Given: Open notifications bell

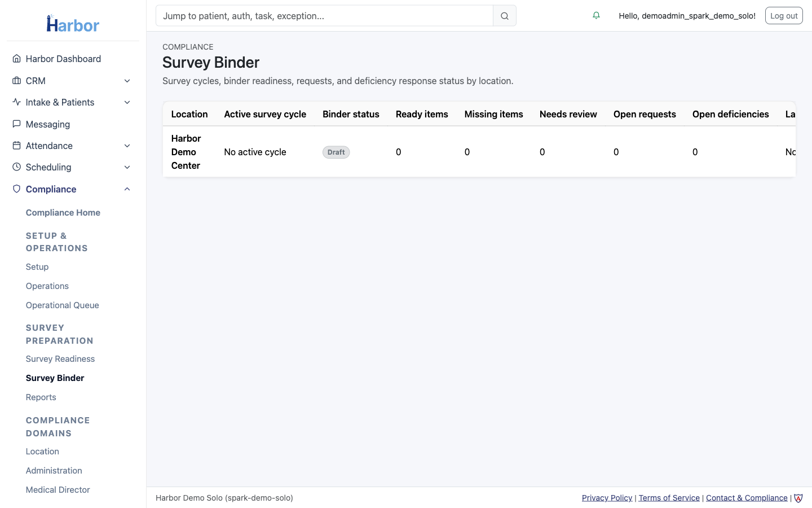Looking at the screenshot, I should pos(596,16).
